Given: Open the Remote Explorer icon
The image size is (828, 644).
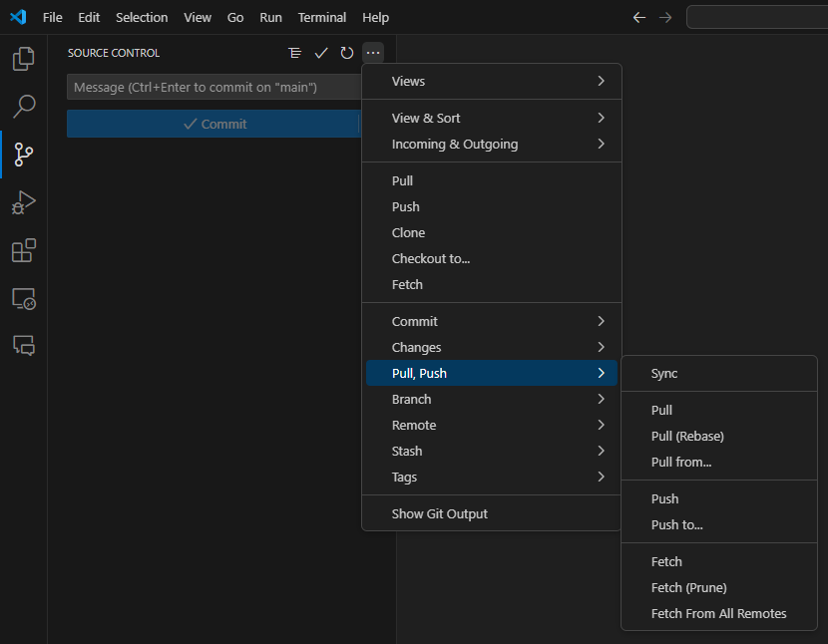Looking at the screenshot, I should click(23, 298).
